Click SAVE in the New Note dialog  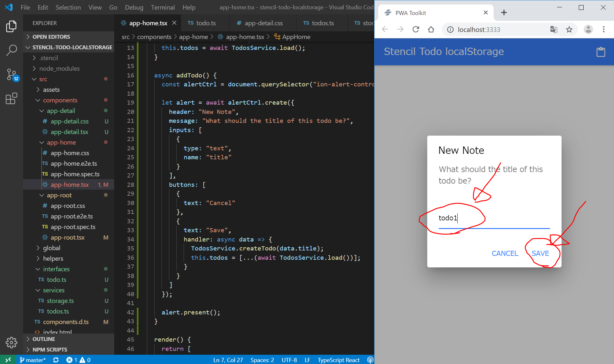coord(540,253)
